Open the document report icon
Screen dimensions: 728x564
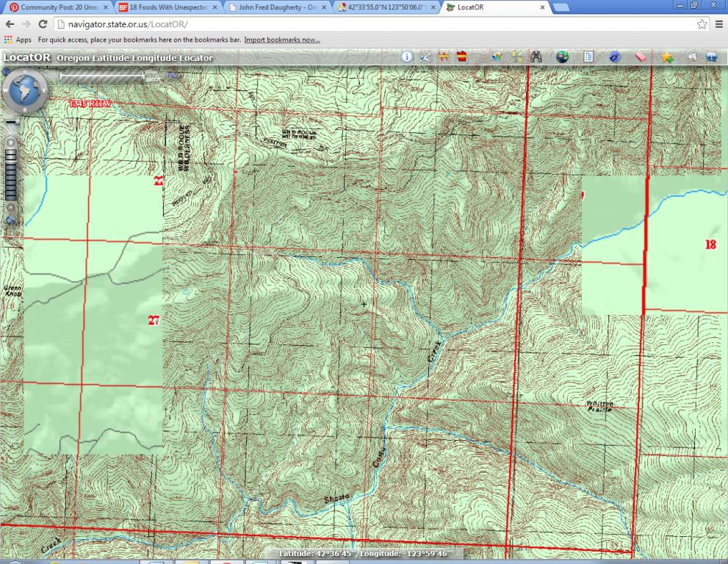tap(588, 57)
